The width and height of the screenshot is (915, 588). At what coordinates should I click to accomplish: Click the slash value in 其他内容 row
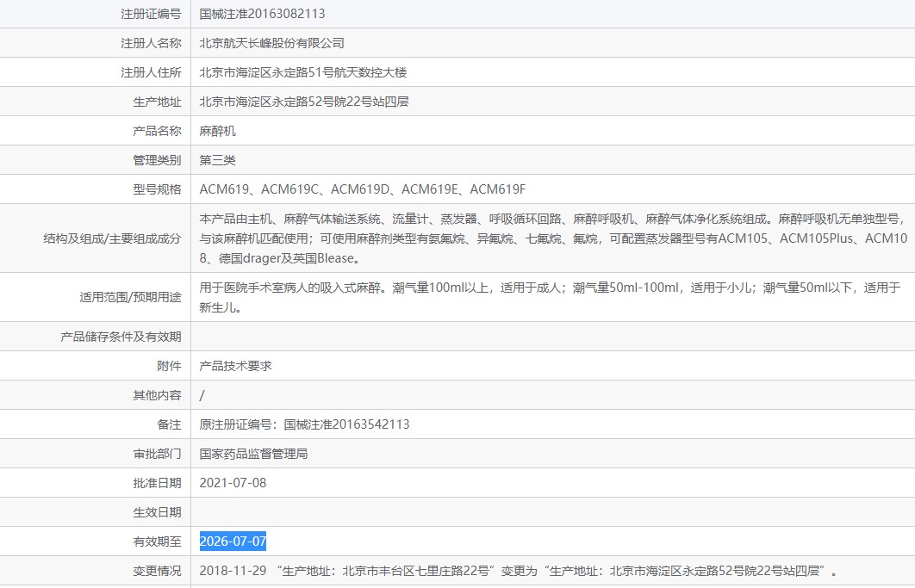(x=202, y=395)
